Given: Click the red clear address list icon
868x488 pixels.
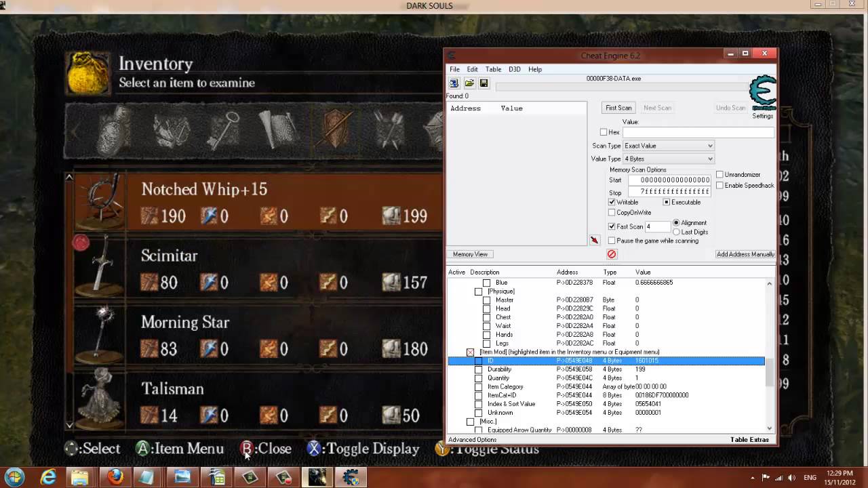Looking at the screenshot, I should pos(612,254).
